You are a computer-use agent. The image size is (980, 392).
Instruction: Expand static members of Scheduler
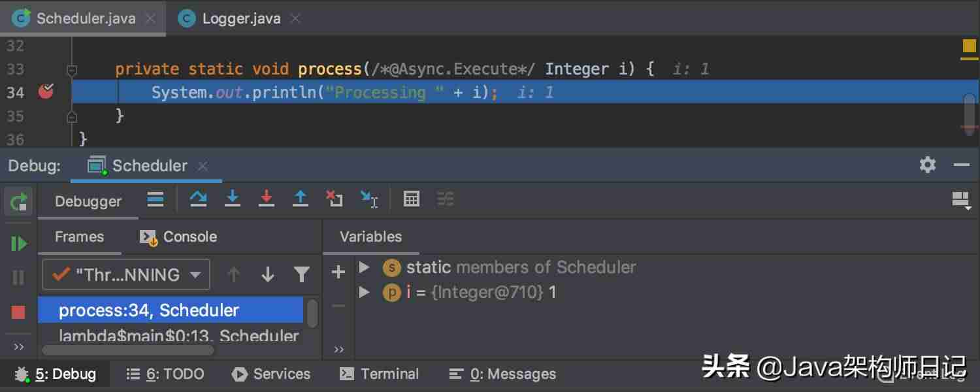365,267
